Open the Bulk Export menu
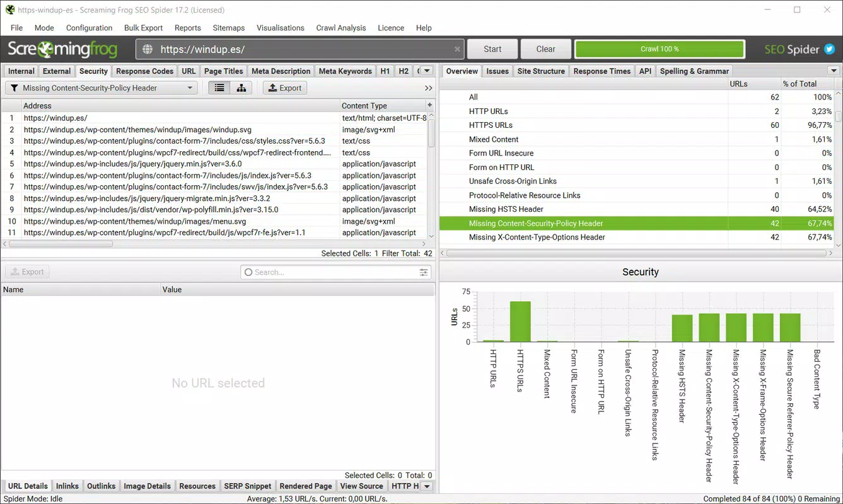The width and height of the screenshot is (843, 504). [x=143, y=28]
